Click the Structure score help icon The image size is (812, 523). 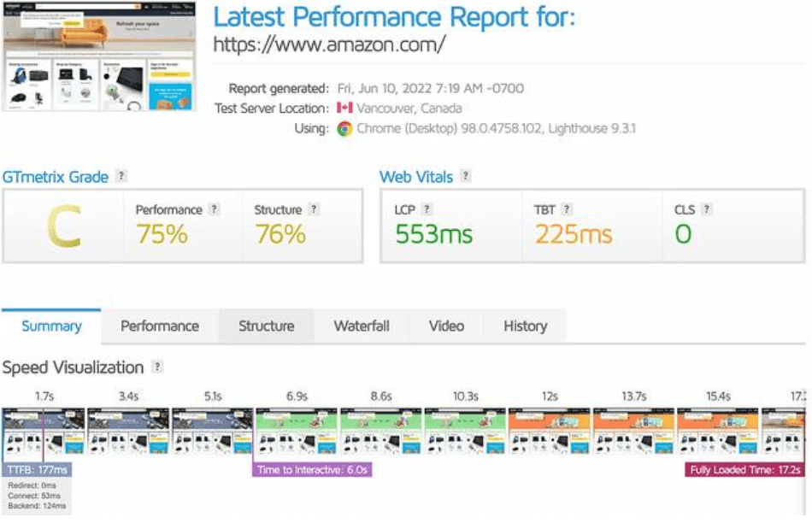[x=314, y=209]
